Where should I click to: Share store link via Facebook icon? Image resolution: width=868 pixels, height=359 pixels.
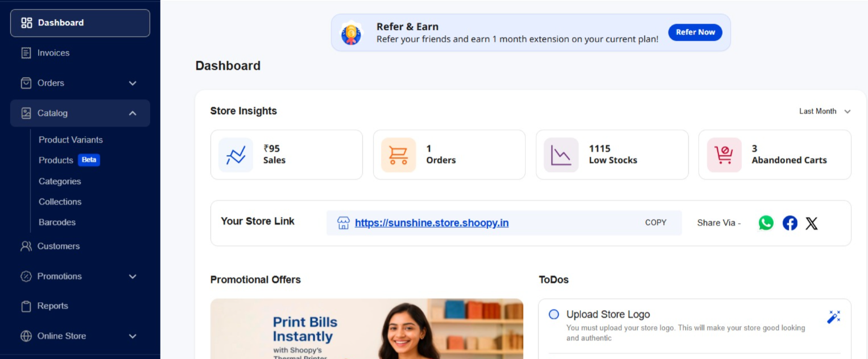point(790,223)
